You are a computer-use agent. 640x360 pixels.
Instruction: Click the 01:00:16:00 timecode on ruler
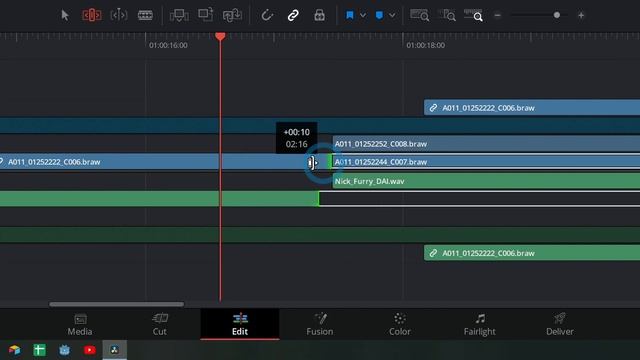pos(168,45)
